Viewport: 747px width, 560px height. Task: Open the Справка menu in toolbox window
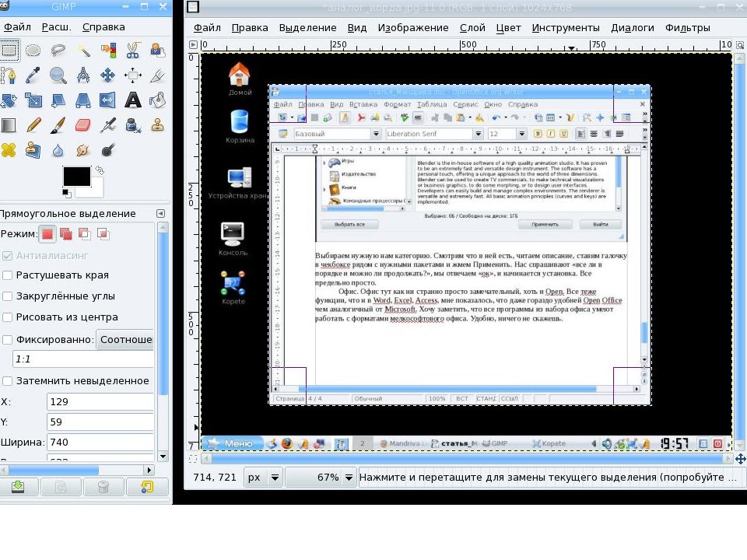tap(103, 27)
